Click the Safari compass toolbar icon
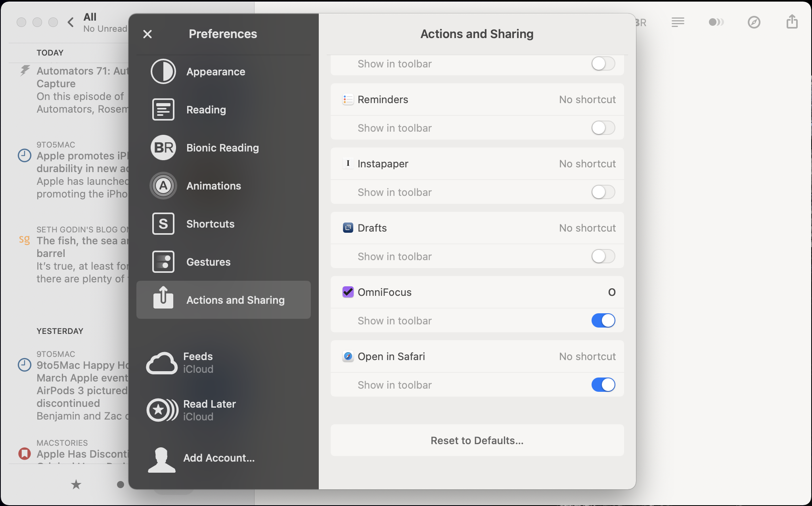The width and height of the screenshot is (812, 506). (754, 22)
